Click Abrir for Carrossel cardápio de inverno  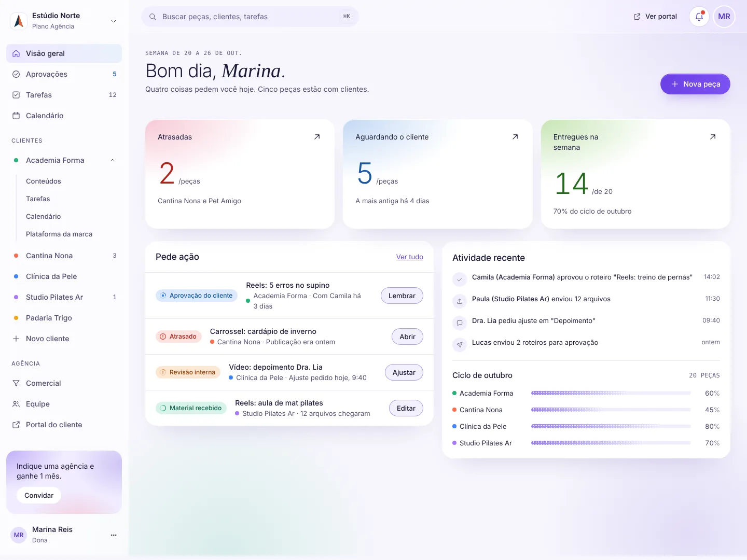[407, 337]
